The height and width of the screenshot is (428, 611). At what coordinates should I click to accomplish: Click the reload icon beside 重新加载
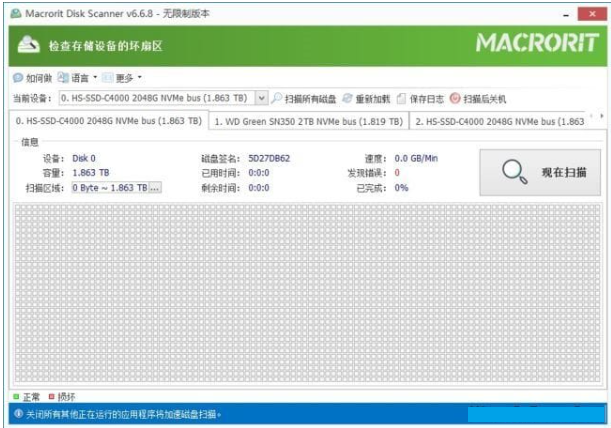tap(348, 98)
